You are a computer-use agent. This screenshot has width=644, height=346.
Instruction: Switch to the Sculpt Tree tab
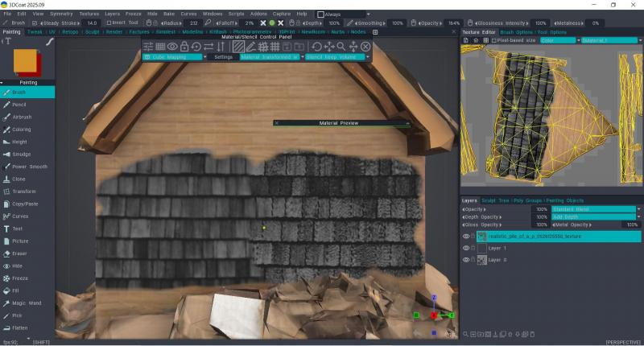point(495,200)
